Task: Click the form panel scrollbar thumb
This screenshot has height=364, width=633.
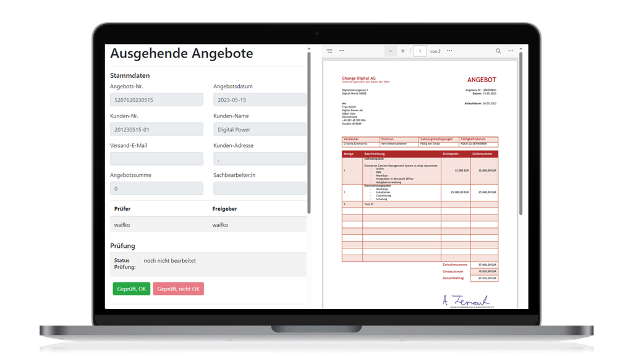Action: [x=309, y=133]
